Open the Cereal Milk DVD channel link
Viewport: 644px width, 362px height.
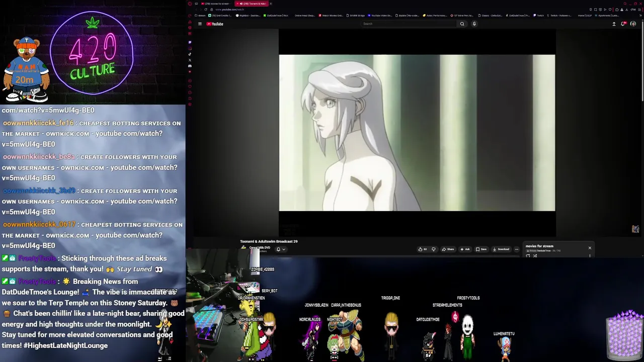260,247
